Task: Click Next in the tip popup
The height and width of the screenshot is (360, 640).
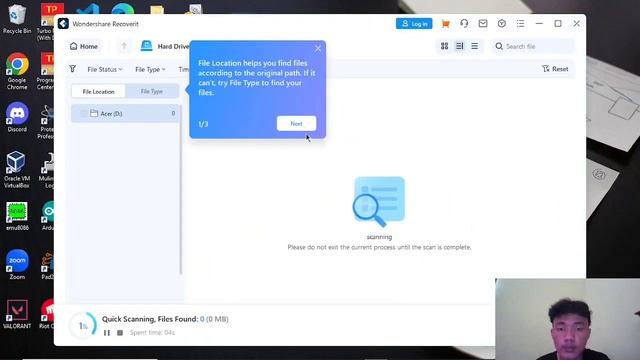Action: coord(296,123)
